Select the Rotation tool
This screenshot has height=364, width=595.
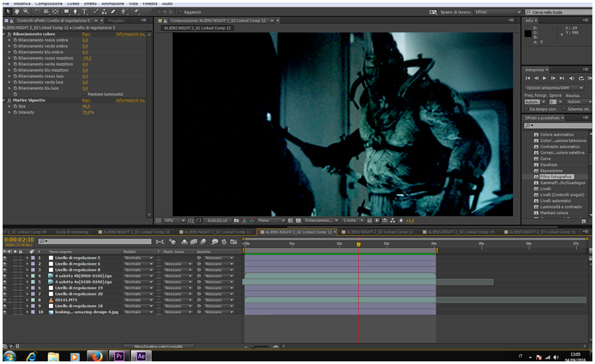[37, 12]
